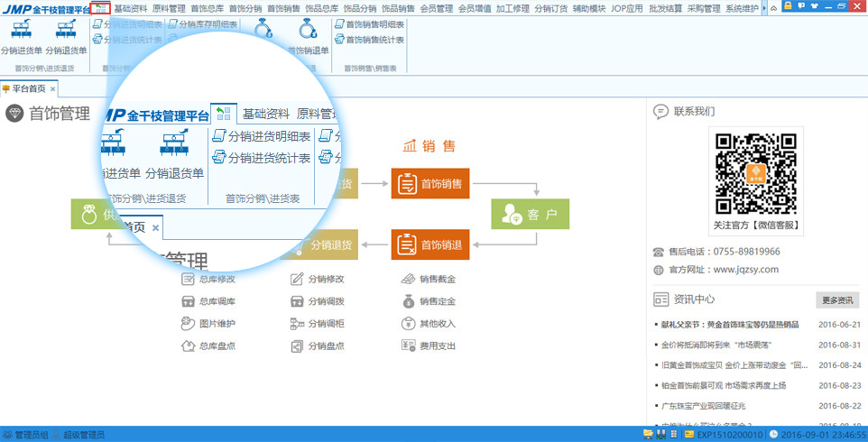Open news 广东珠宝产业现回暖征兆

(x=704, y=406)
